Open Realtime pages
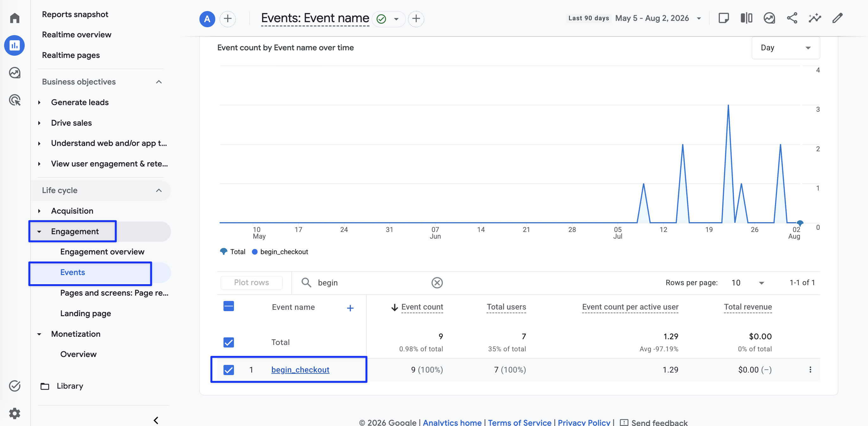868x426 pixels. [x=71, y=55]
